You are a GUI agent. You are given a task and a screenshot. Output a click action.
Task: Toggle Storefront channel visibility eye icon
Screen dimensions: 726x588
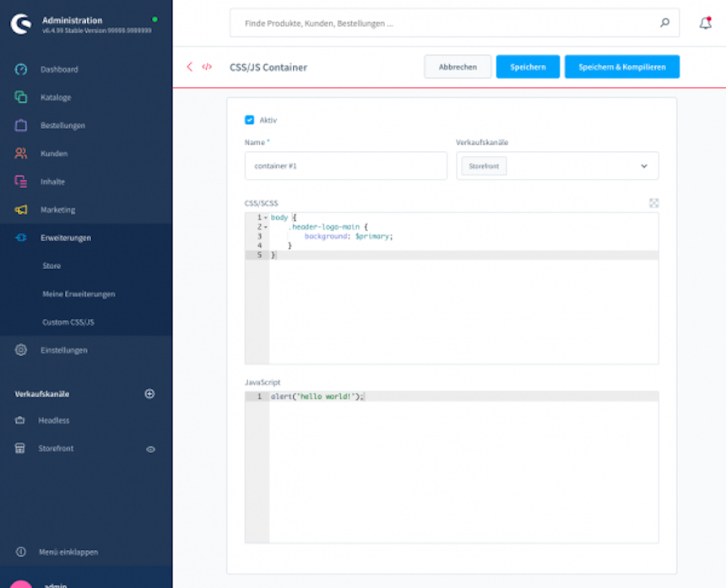tap(150, 448)
